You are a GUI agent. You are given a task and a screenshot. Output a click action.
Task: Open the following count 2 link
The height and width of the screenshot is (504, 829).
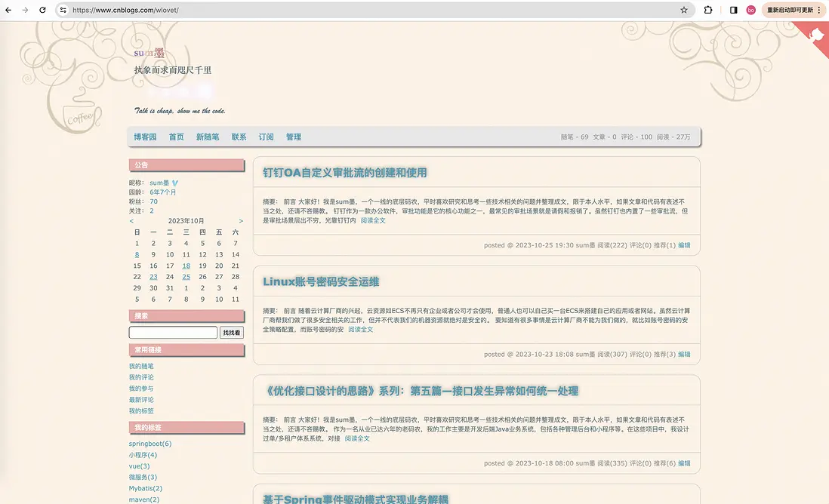tap(151, 211)
